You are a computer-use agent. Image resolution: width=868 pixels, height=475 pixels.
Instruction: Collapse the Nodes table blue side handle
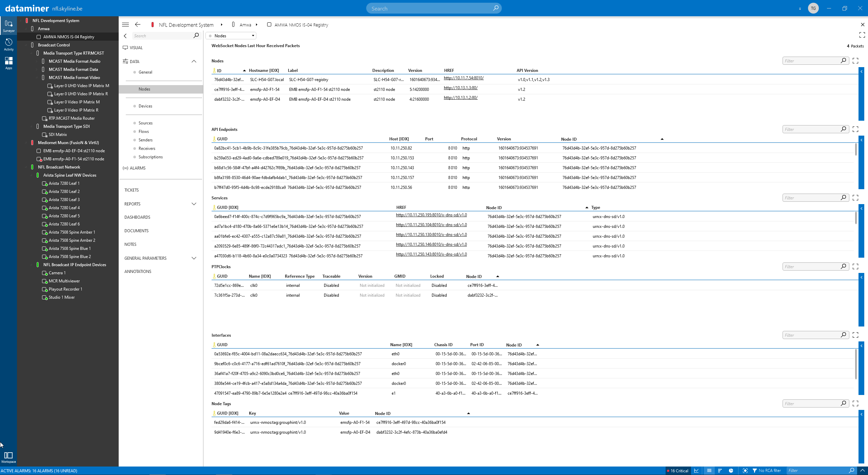point(861,94)
